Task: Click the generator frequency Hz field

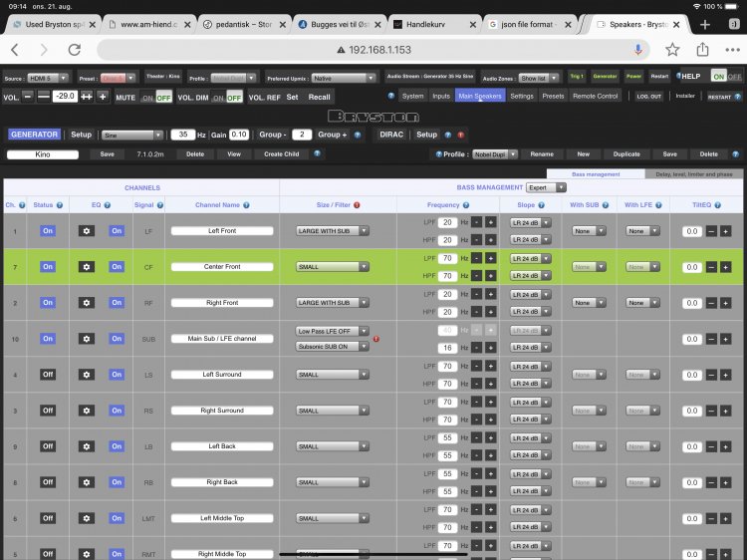Action: click(x=183, y=135)
